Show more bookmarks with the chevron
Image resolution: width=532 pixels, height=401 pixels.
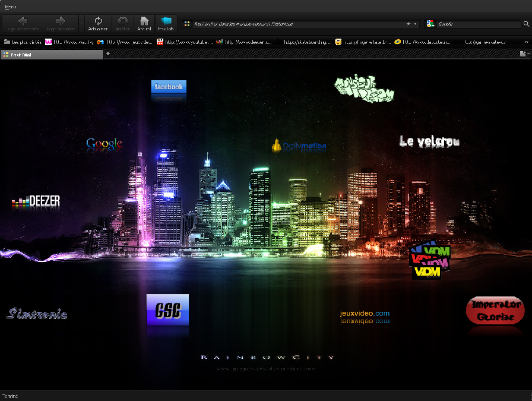(526, 42)
